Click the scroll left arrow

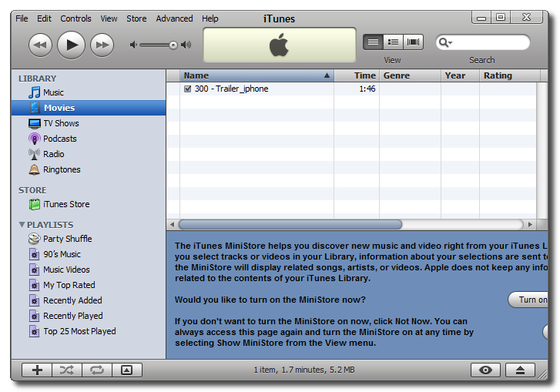click(172, 225)
